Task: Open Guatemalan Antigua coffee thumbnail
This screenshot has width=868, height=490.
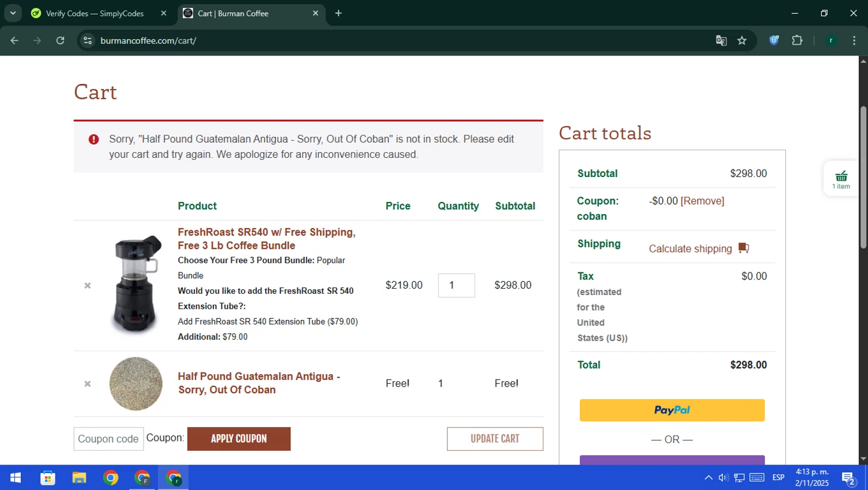Action: tap(136, 384)
